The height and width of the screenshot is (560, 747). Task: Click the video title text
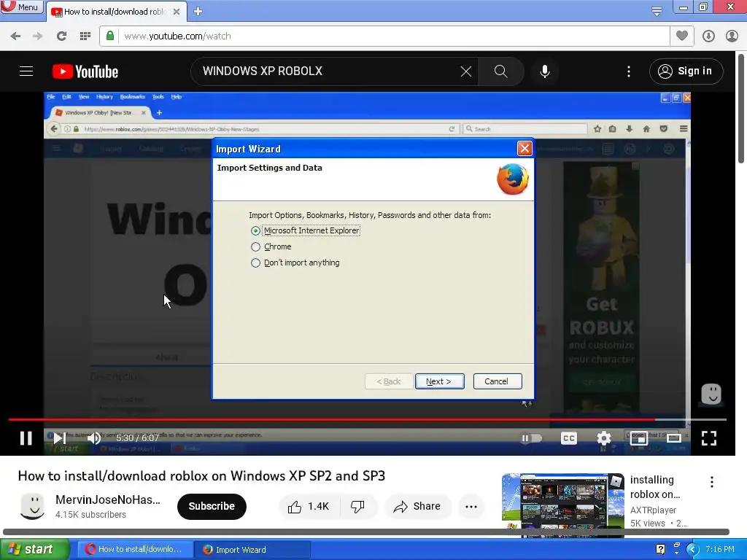pyautogui.click(x=201, y=475)
